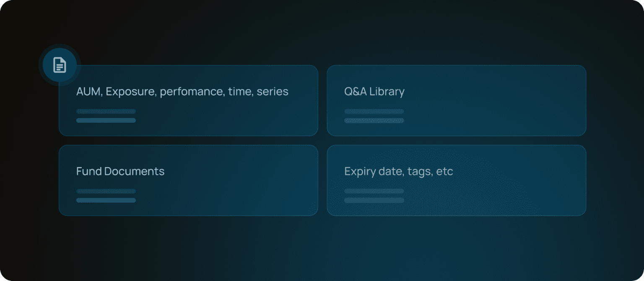Image resolution: width=644 pixels, height=281 pixels.
Task: Click the "Q&A Library" title text
Action: point(374,92)
